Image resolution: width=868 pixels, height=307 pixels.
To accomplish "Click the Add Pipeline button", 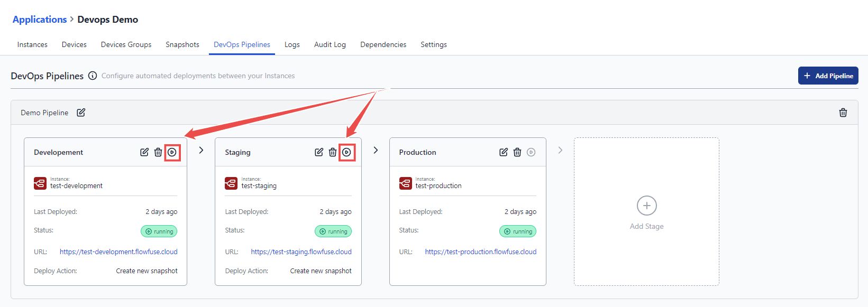I will point(828,76).
